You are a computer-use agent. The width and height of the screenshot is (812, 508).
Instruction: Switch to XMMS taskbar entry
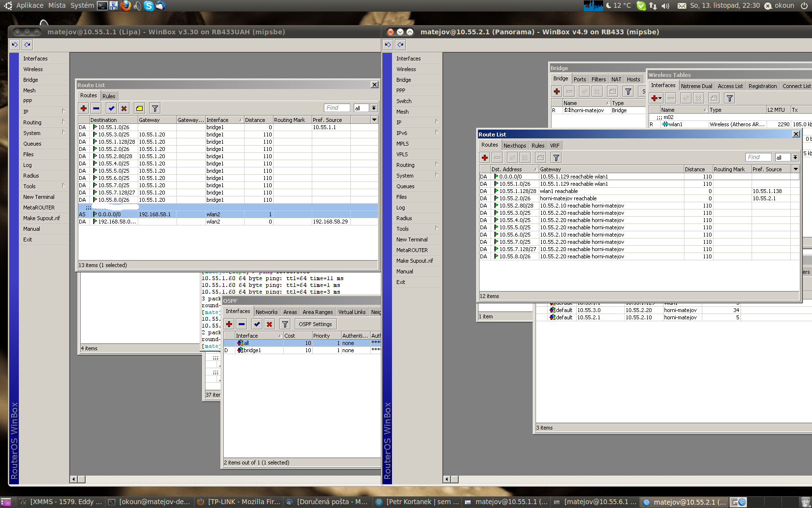pyautogui.click(x=61, y=502)
